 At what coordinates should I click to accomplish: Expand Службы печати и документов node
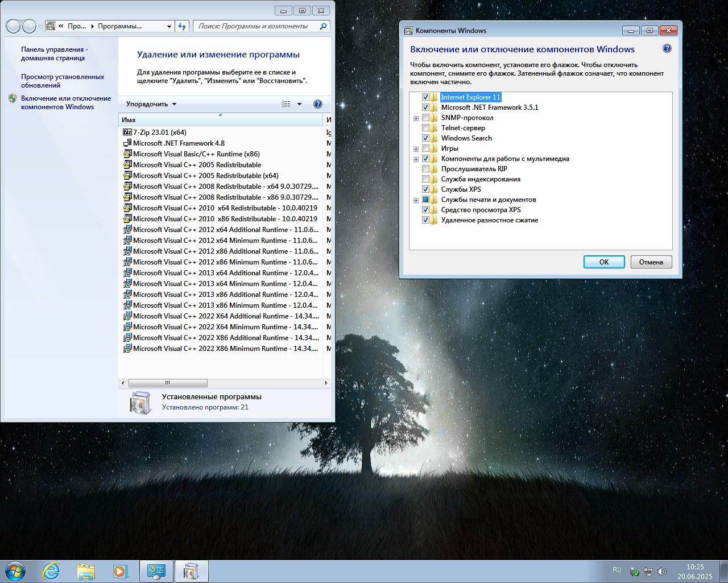pyautogui.click(x=416, y=200)
